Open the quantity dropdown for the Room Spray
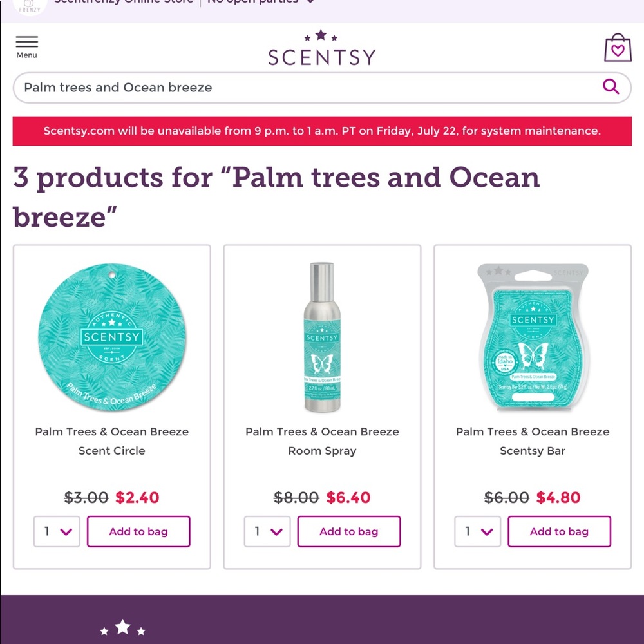Image resolution: width=644 pixels, height=644 pixels. pos(267,531)
